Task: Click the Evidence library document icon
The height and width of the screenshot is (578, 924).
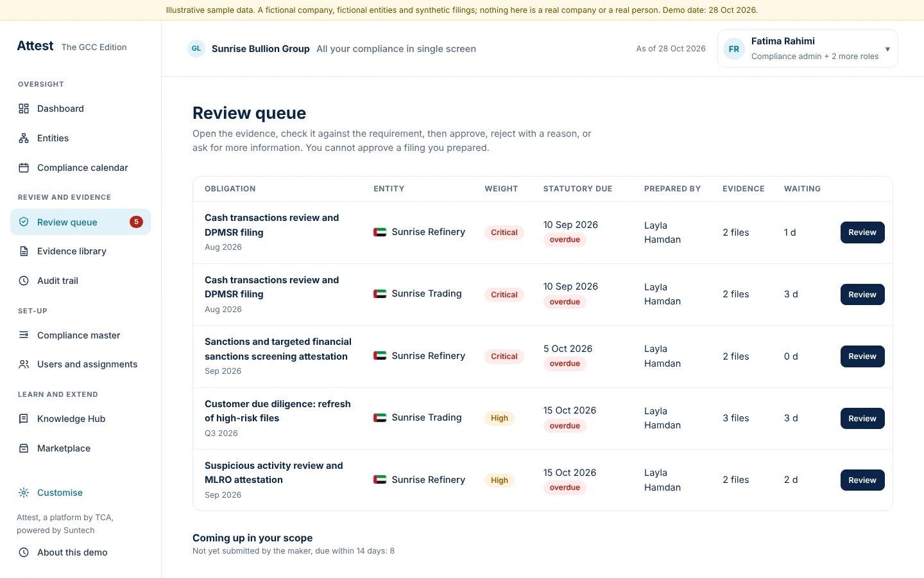Action: (x=24, y=251)
